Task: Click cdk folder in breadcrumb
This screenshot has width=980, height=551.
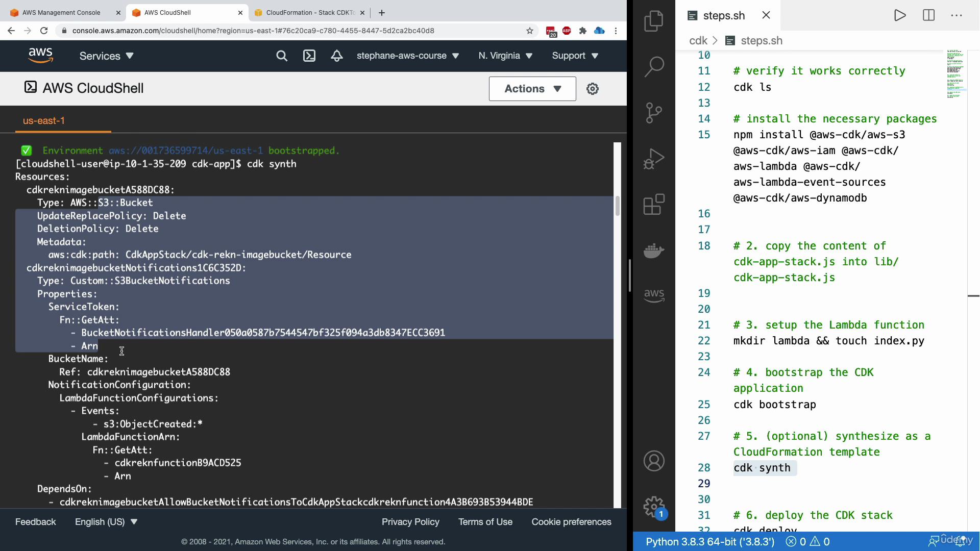Action: [x=698, y=41]
